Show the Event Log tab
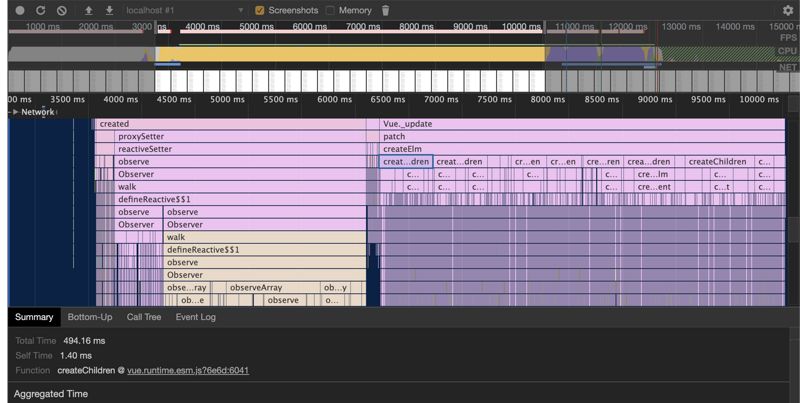Viewport: 800px width, 403px height. click(x=195, y=317)
